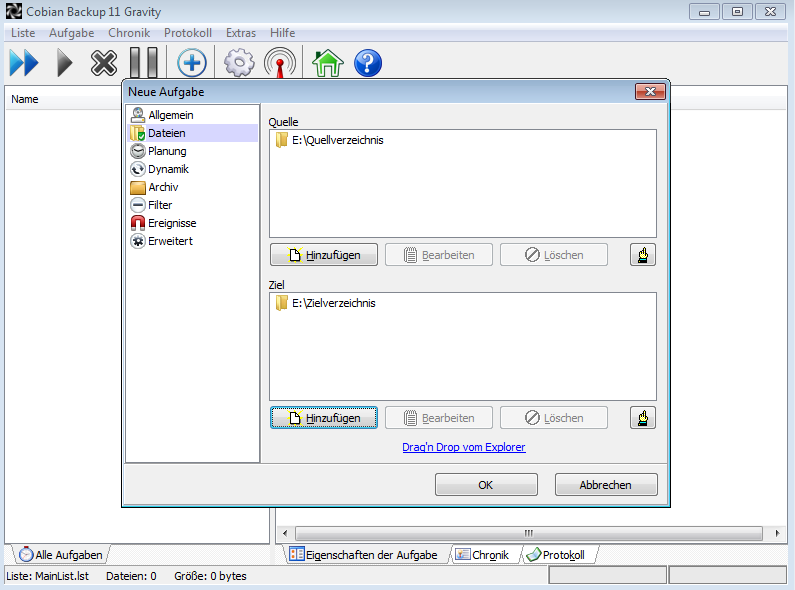Confirm the new task with OK
The width and height of the screenshot is (795, 590).
486,485
